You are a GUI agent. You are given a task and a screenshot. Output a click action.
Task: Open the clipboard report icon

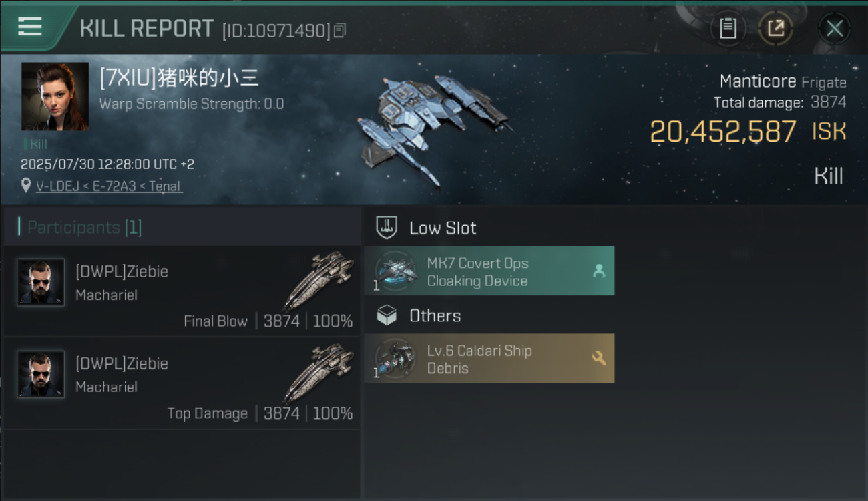pyautogui.click(x=728, y=29)
